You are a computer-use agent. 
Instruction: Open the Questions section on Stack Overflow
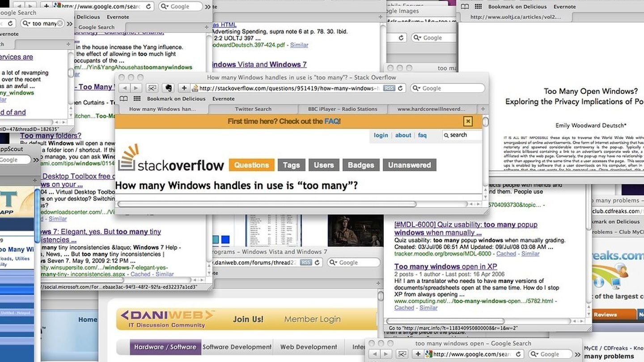[251, 165]
